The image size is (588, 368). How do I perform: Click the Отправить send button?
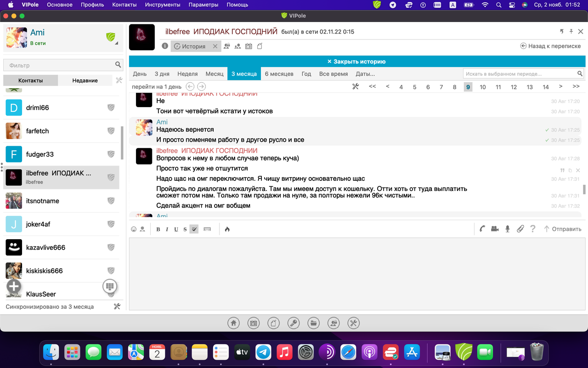click(562, 229)
